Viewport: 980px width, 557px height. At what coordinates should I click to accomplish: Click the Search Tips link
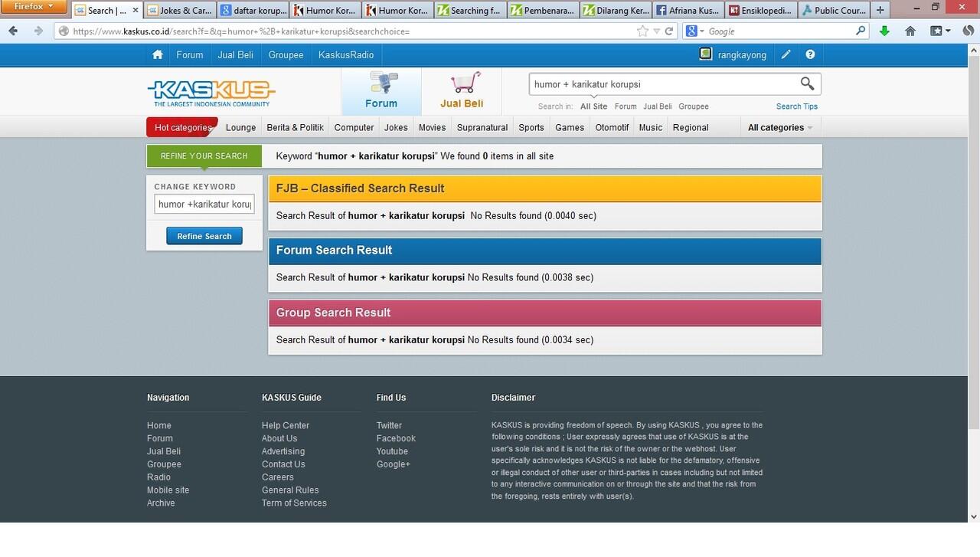click(796, 106)
